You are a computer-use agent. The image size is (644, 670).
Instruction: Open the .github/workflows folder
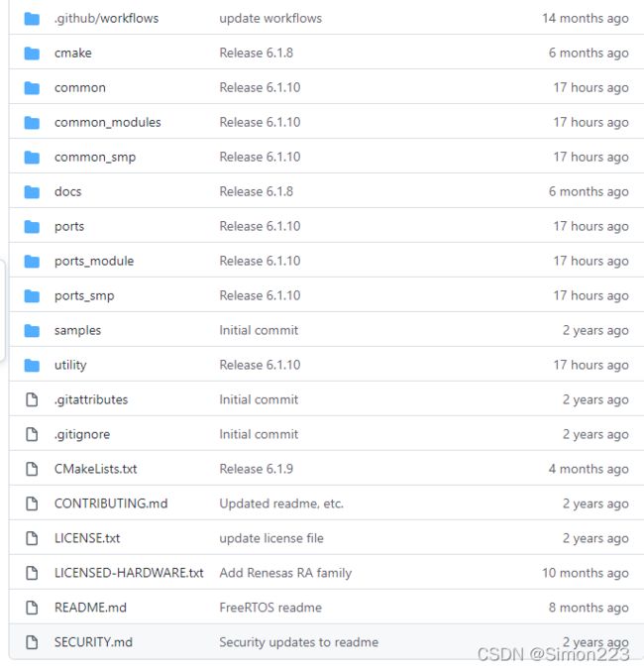[106, 19]
